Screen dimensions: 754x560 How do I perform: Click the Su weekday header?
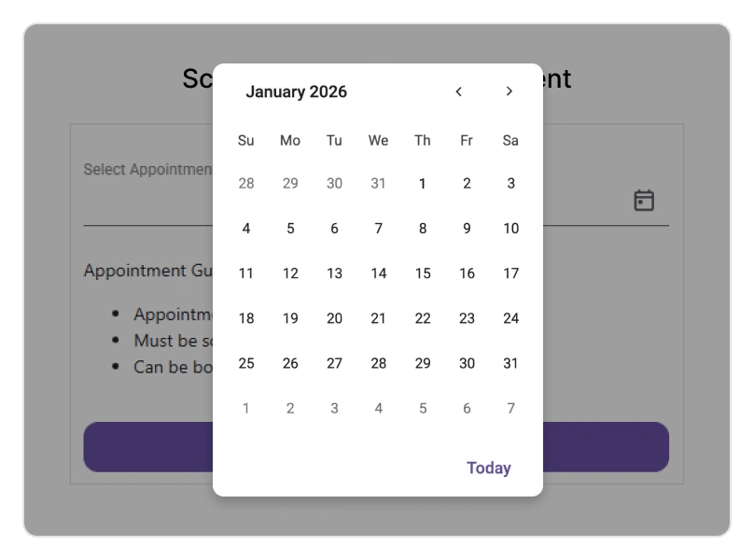pyautogui.click(x=245, y=140)
